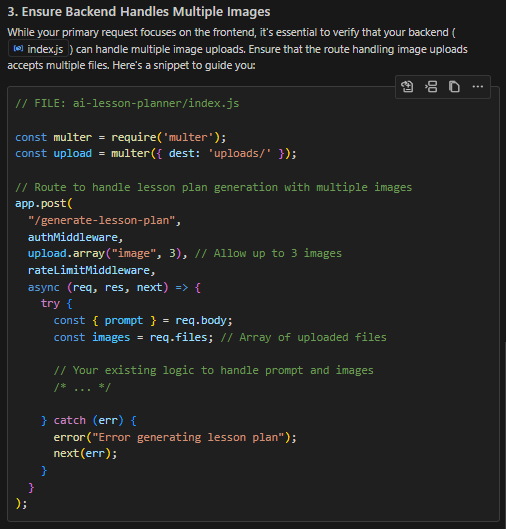Open more actions ellipsis on code block
Screen dimensions: 506x529
[x=478, y=87]
